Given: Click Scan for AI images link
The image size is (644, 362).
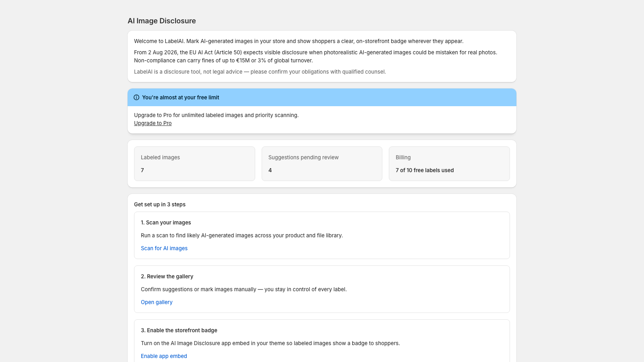Looking at the screenshot, I should [x=164, y=248].
